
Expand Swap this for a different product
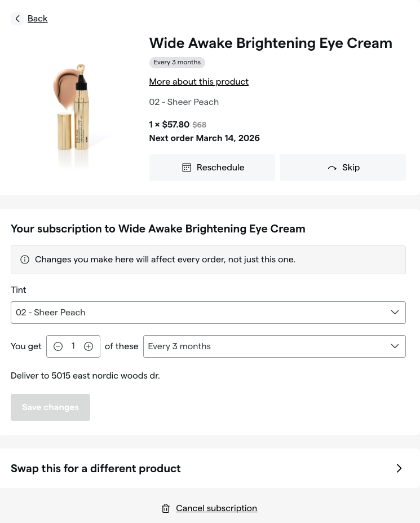pyautogui.click(x=208, y=468)
